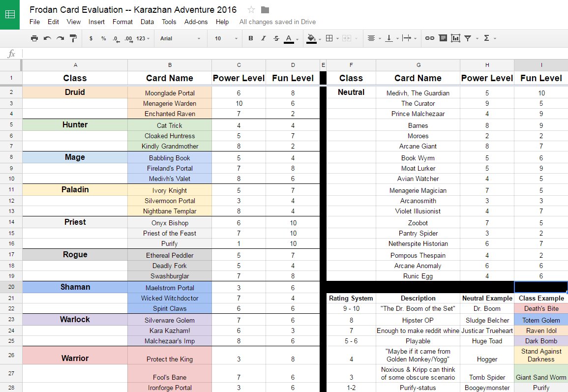Expand the filter views dropdown arrow
Screen dimensions: 568x392
(477, 38)
